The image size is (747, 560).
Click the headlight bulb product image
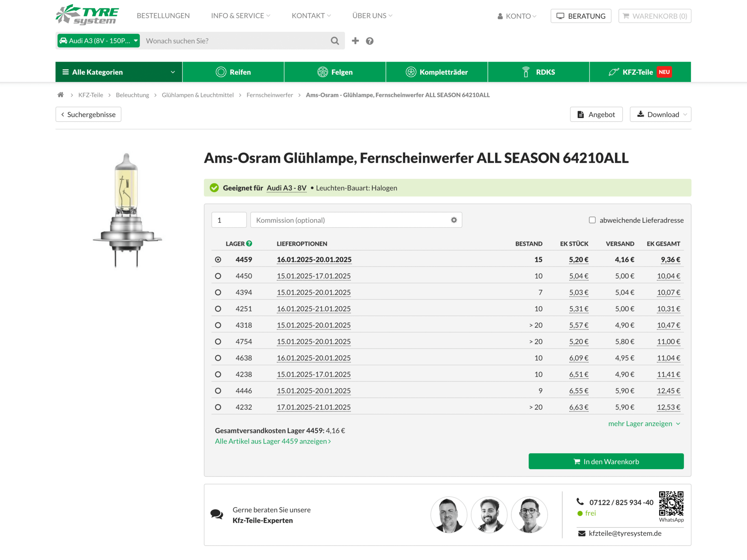[127, 210]
